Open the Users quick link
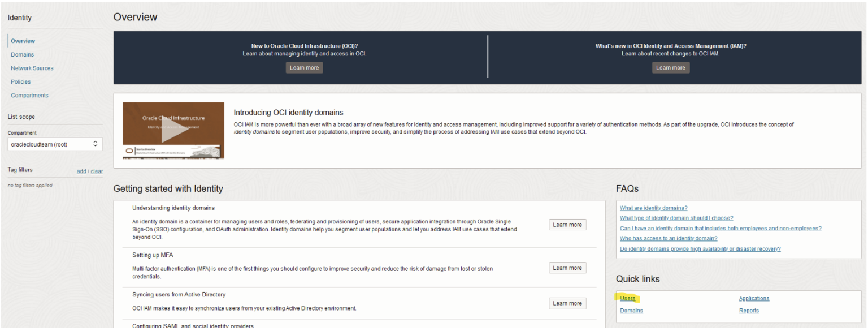The image size is (868, 331). [627, 298]
